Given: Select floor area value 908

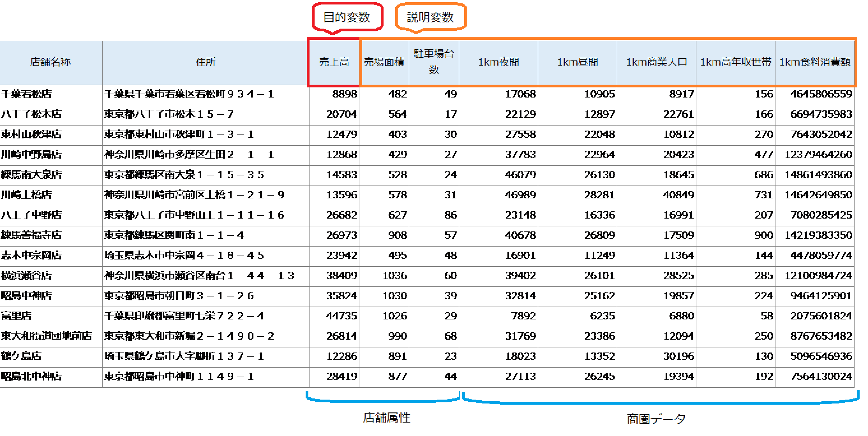Looking at the screenshot, I should pyautogui.click(x=398, y=235).
